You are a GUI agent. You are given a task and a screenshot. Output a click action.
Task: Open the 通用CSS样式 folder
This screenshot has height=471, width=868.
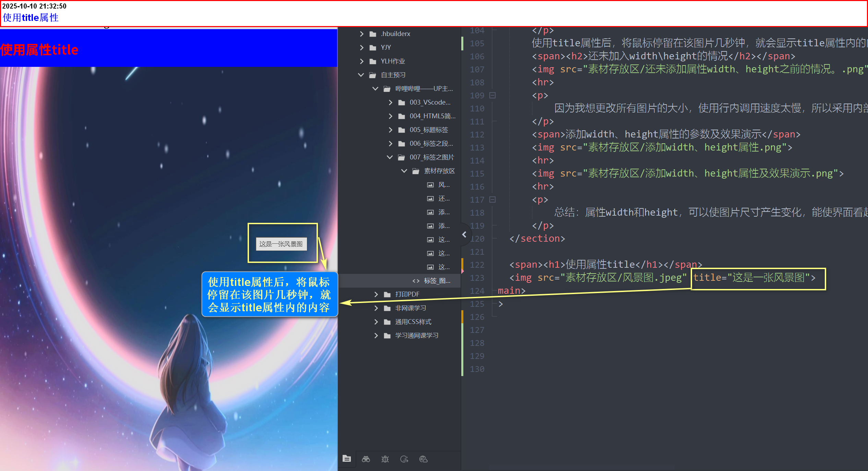click(413, 322)
